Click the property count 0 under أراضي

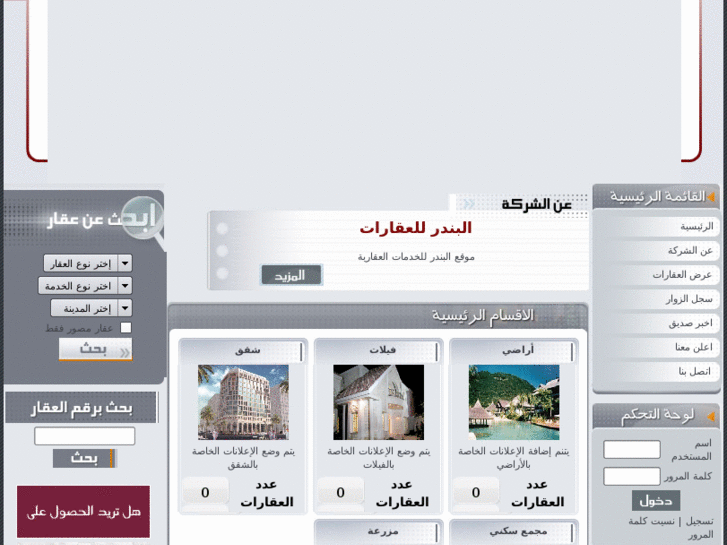coord(476,492)
